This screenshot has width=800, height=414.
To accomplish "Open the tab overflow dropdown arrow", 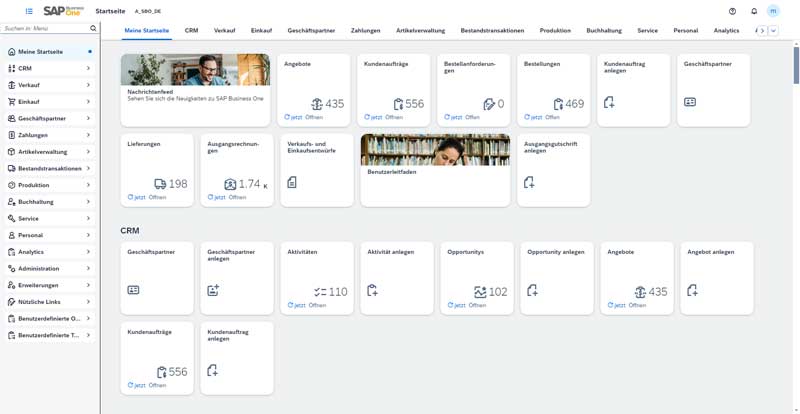I will [x=773, y=31].
